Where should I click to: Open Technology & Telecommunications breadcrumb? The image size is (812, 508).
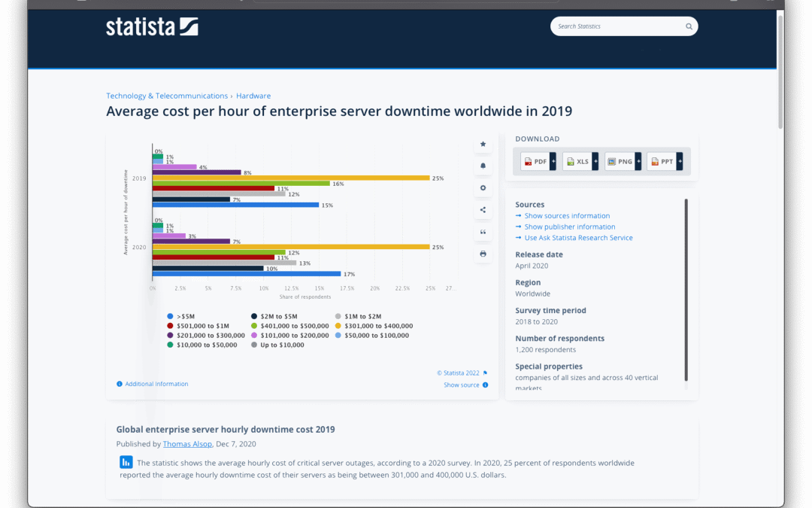click(x=167, y=96)
